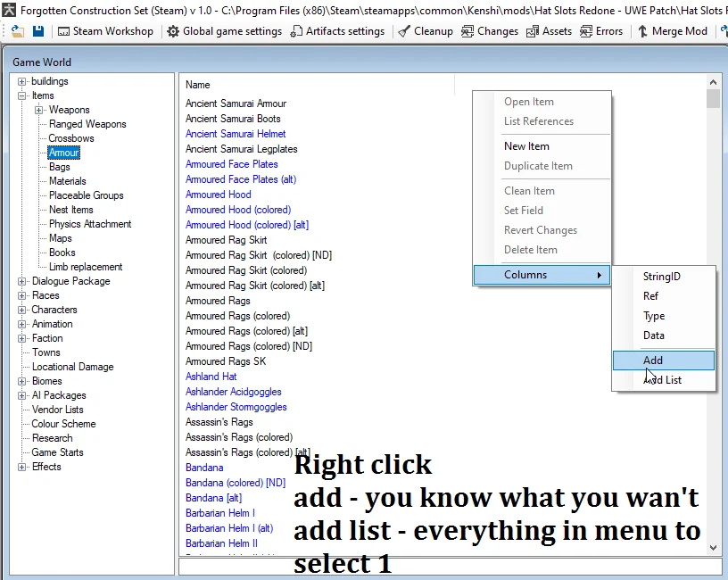Run the Cleanup broom tool
Image resolution: width=728 pixels, height=580 pixels.
pos(426,31)
